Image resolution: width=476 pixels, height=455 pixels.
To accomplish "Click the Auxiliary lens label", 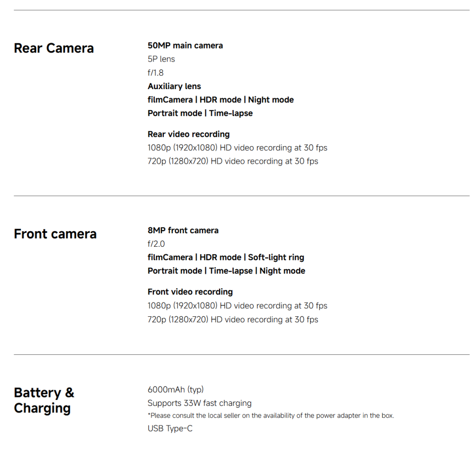I will coord(174,86).
